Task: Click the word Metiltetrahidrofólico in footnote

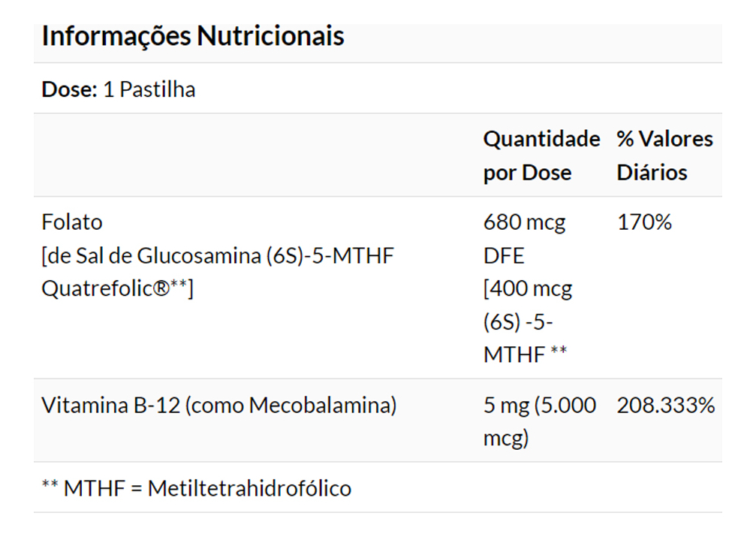Action: pos(249,488)
